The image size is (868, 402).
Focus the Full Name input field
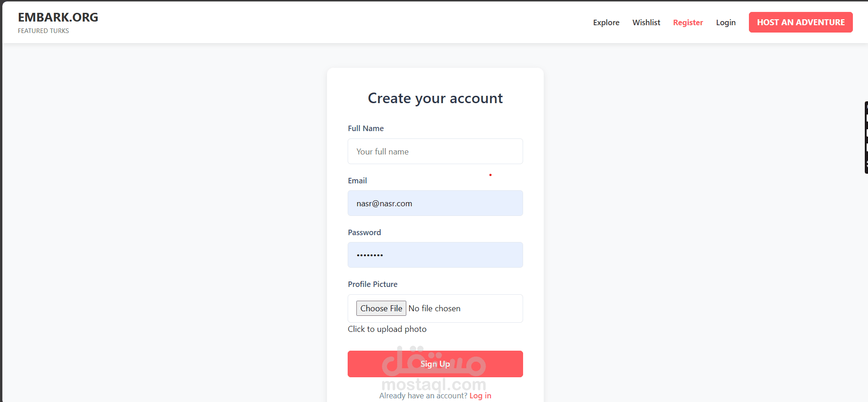coord(435,151)
